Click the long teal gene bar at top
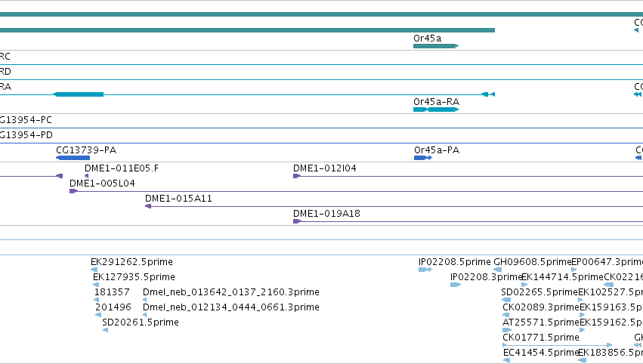This screenshot has width=643, height=364. click(322, 14)
